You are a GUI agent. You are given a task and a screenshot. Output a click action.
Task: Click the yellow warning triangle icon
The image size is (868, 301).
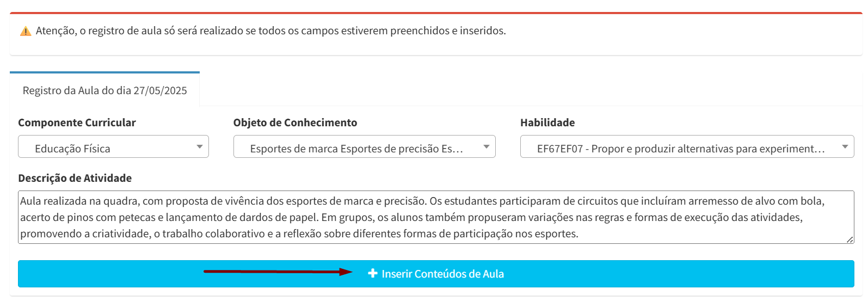[26, 31]
